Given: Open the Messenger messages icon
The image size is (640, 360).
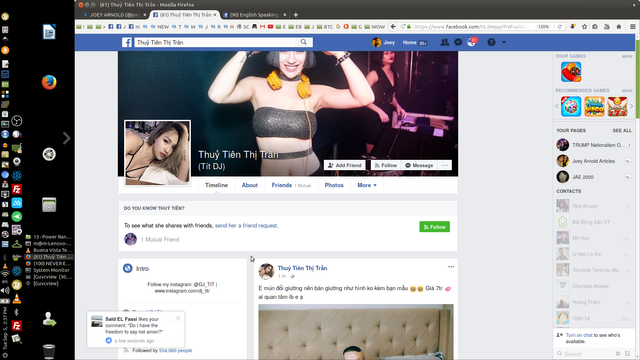Looking at the screenshot, I should 458,42.
